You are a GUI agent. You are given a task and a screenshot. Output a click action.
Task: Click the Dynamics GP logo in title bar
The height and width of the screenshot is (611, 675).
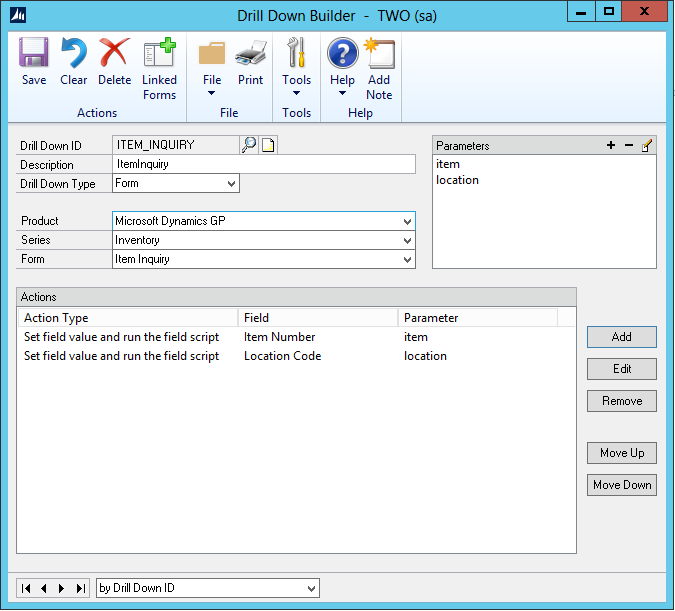pos(18,15)
